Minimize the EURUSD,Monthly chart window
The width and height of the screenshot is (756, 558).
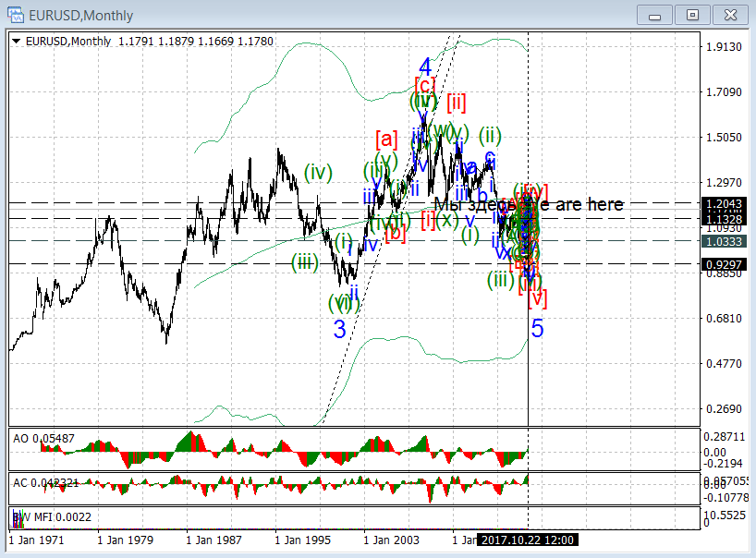pos(654,15)
